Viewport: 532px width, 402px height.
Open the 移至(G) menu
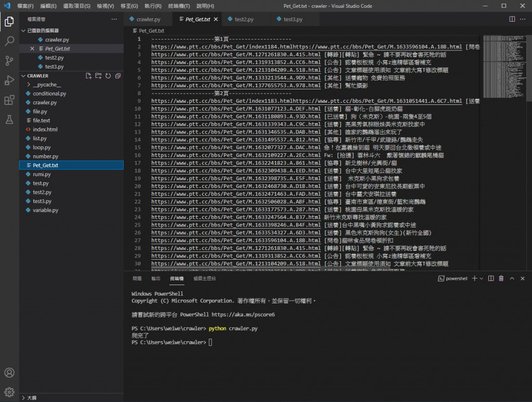(x=129, y=6)
